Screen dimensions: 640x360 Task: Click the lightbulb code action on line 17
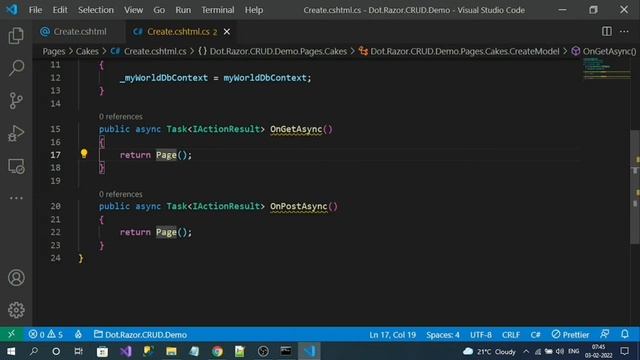click(x=84, y=154)
